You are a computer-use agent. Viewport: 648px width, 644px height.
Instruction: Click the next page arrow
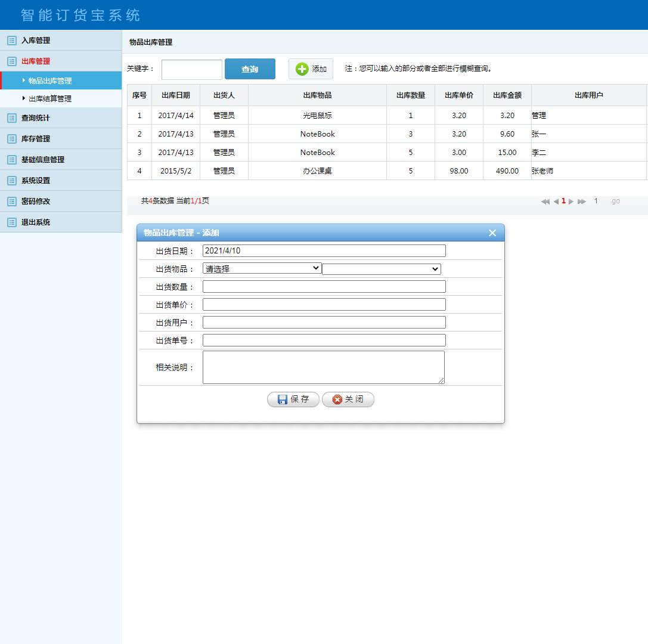point(571,202)
